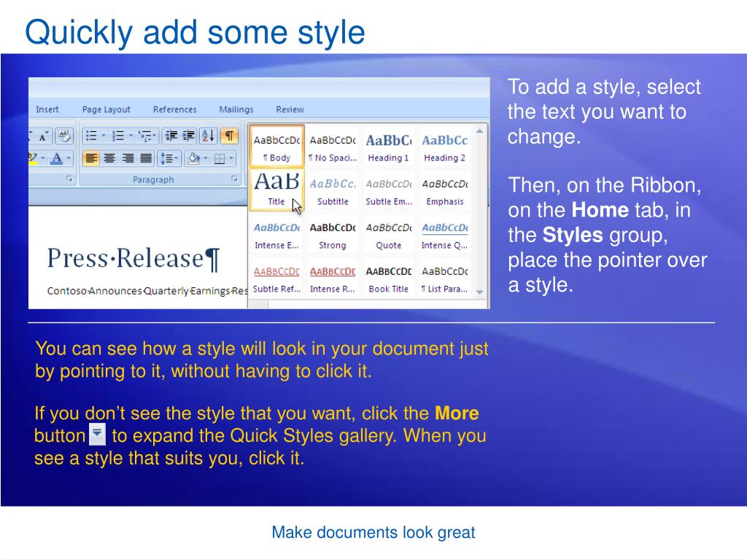
Task: Click the Press Release heading text
Action: (133, 259)
